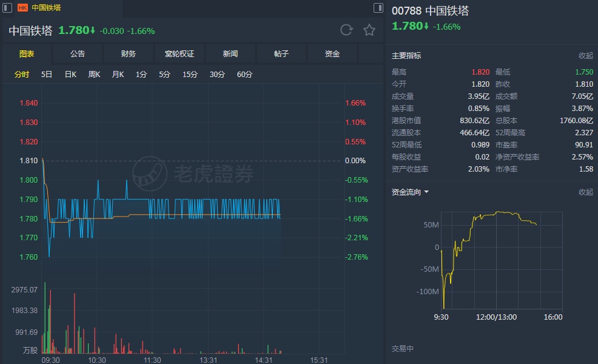Click the 港股市值 value 830.62亿
The height and width of the screenshot is (364, 598).
point(475,121)
